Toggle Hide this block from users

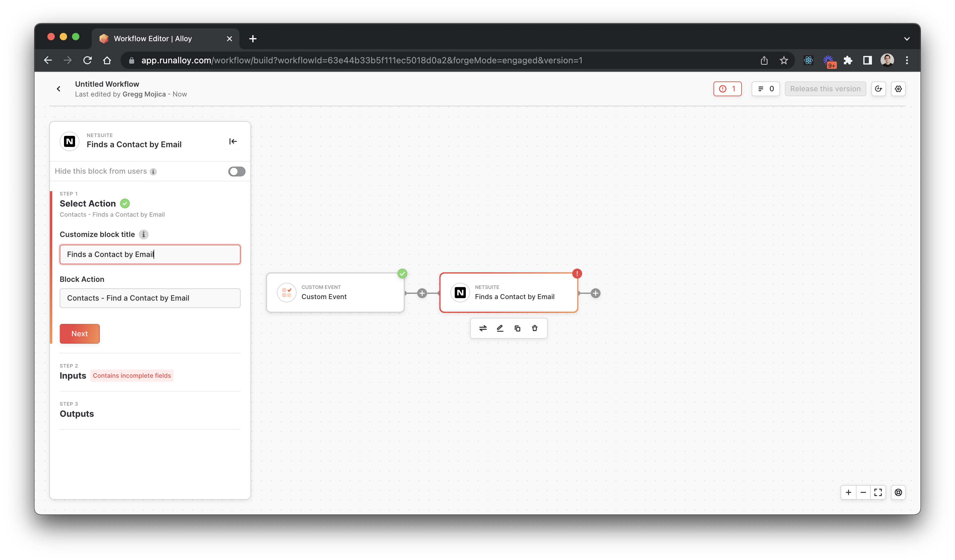[x=237, y=172]
